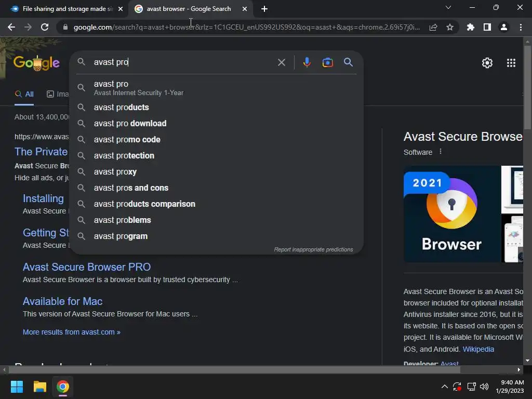
Task: Reload the current Google page
Action: coord(45,27)
